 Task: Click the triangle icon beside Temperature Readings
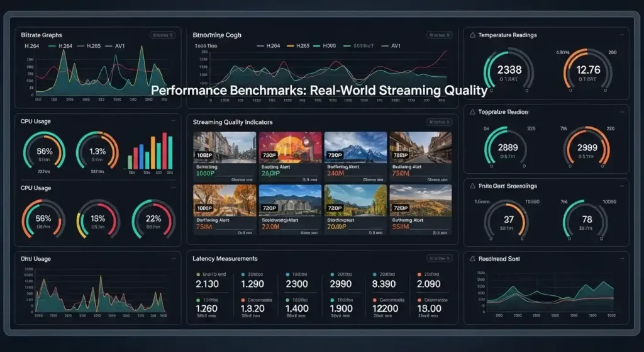pyautogui.click(x=473, y=35)
